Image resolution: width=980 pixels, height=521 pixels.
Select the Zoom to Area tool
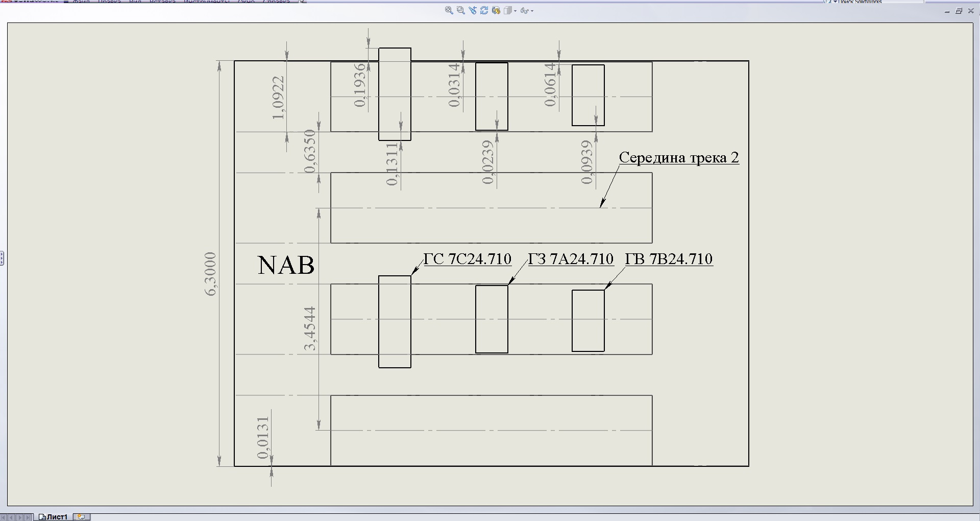point(461,10)
